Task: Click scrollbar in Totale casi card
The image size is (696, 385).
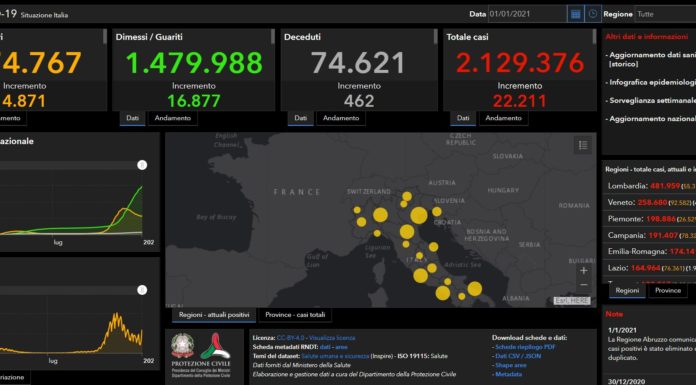Action: point(594,37)
